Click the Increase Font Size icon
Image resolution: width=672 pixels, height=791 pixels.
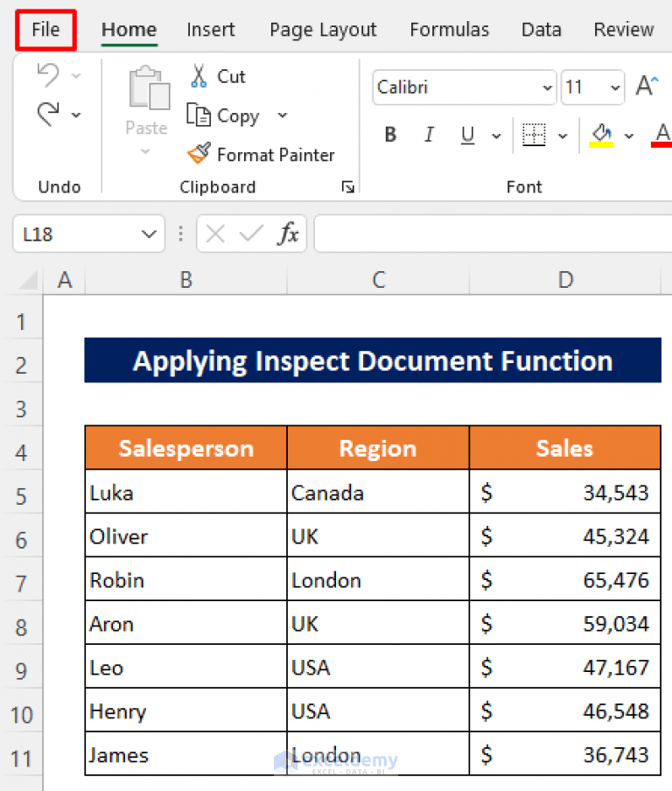pos(645,85)
